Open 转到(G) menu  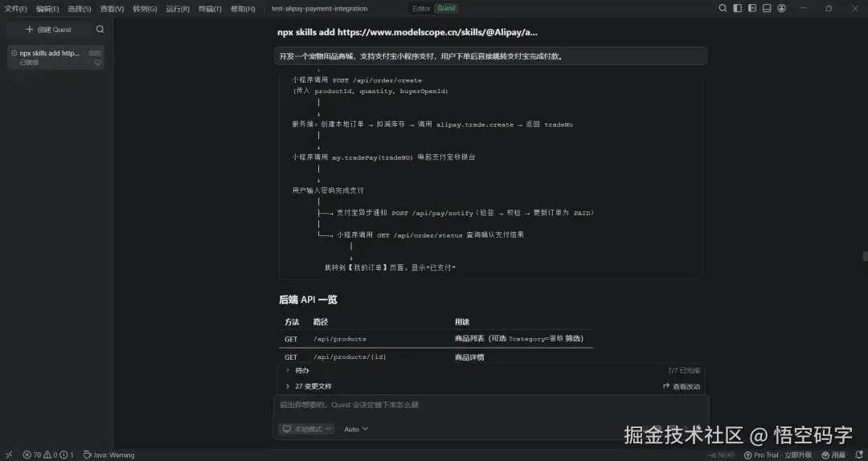(x=145, y=9)
